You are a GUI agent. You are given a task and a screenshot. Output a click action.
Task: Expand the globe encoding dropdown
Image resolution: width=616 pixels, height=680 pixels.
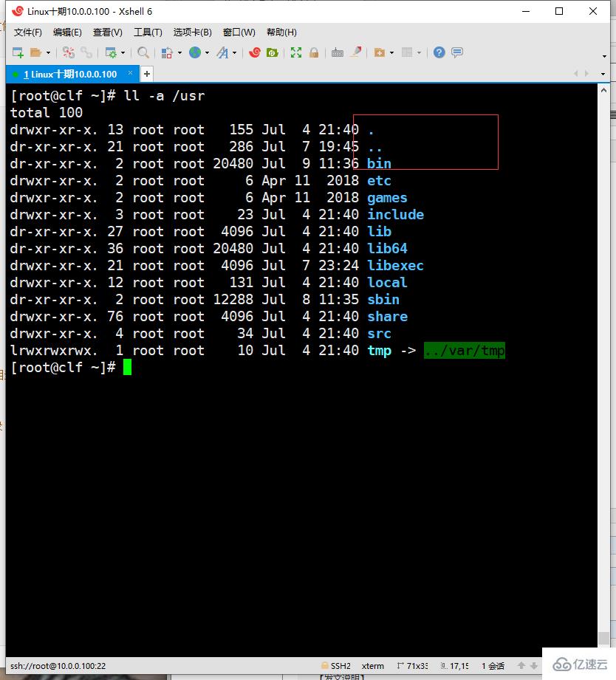[x=207, y=53]
